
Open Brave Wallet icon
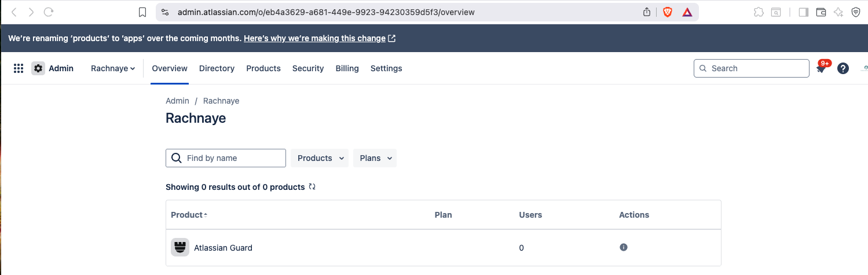point(821,12)
